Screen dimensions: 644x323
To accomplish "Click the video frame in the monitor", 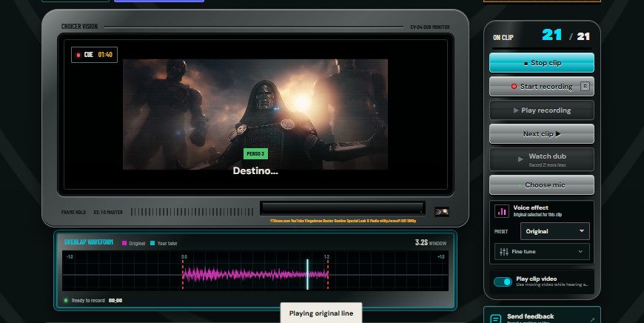I will point(255,114).
